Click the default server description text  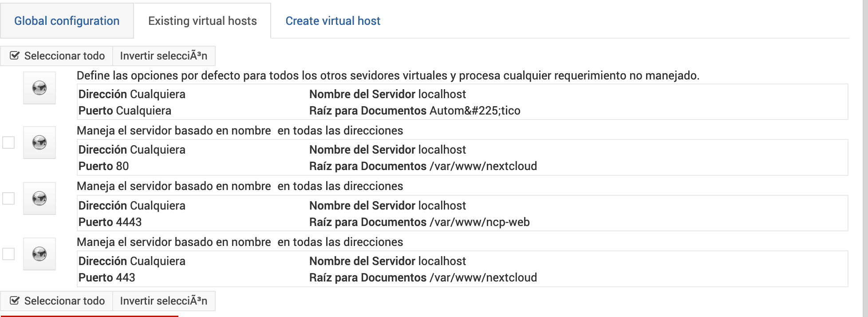click(387, 75)
